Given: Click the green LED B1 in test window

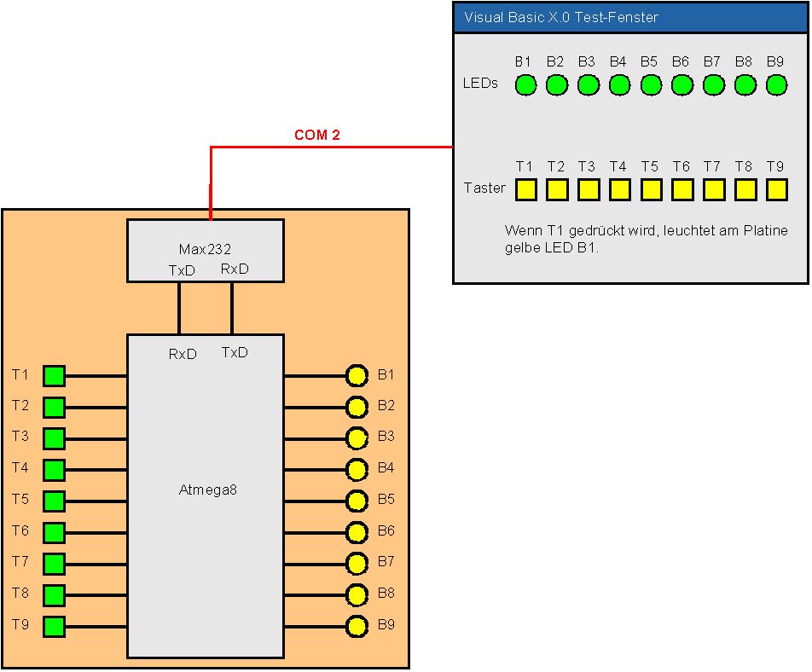Looking at the screenshot, I should pos(525,85).
